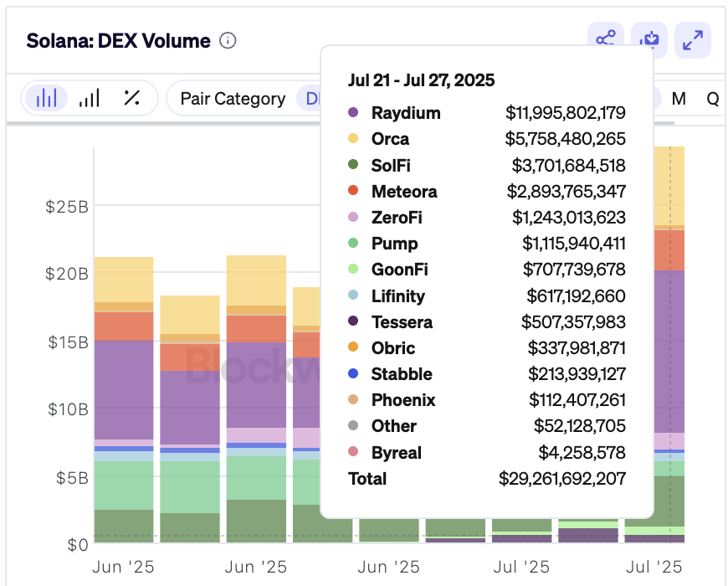Viewport: 728px width, 586px height.
Task: Click the $0 y-axis label
Action: [78, 545]
